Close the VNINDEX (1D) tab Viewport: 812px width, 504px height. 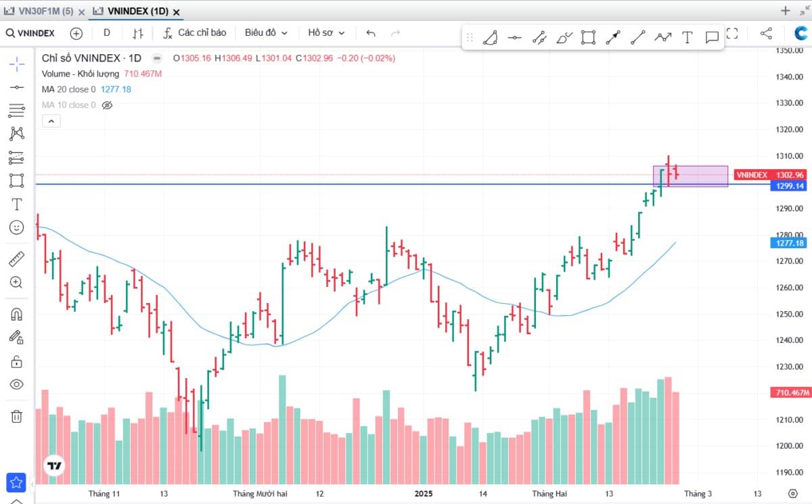[x=177, y=12]
